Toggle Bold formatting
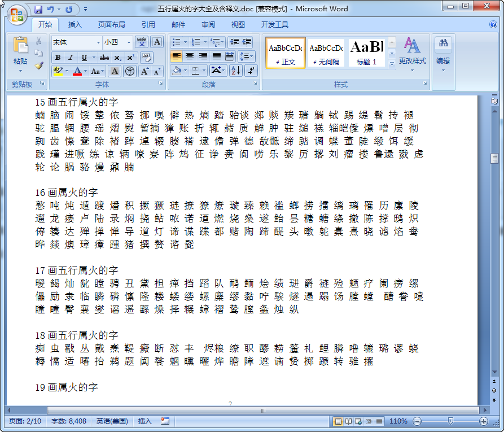Image resolution: width=504 pixels, height=432 pixels. tap(58, 58)
